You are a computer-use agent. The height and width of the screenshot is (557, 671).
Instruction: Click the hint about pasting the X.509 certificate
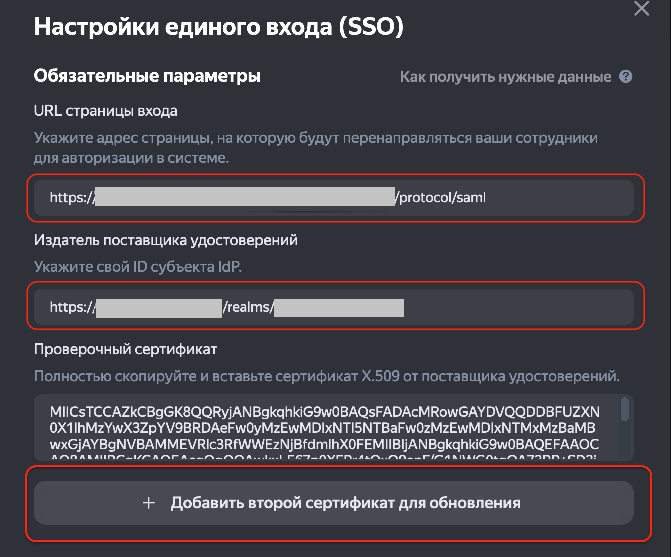326,376
